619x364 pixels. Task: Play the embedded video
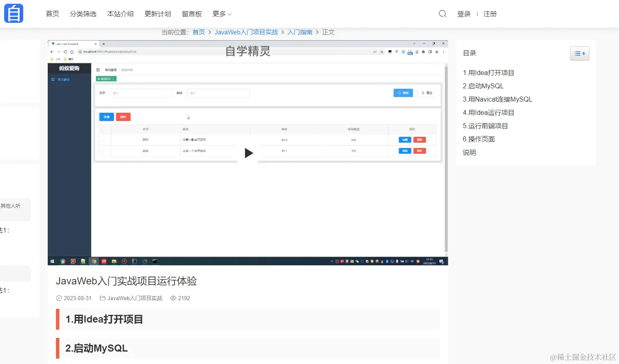click(x=249, y=153)
